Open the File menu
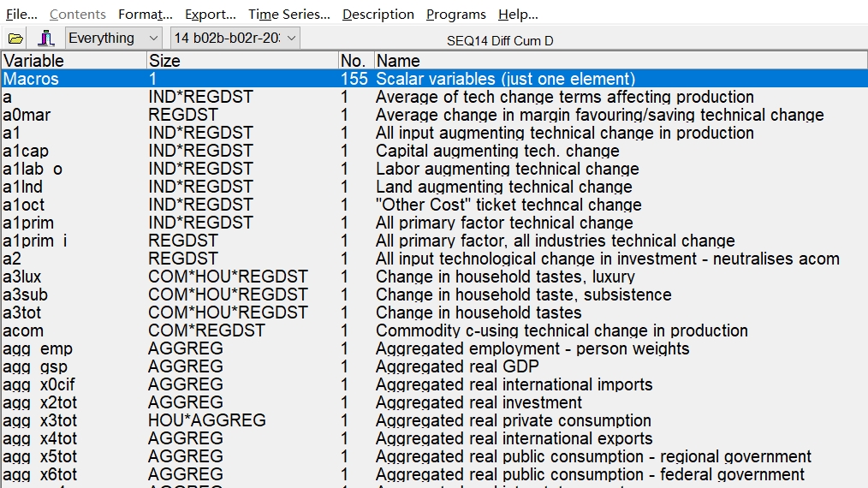868x488 pixels. coord(21,15)
